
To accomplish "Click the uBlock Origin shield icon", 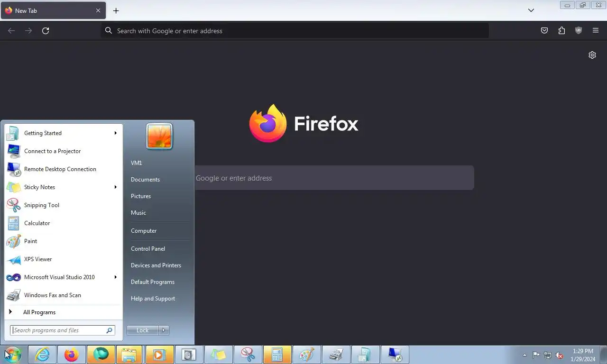I will [579, 30].
